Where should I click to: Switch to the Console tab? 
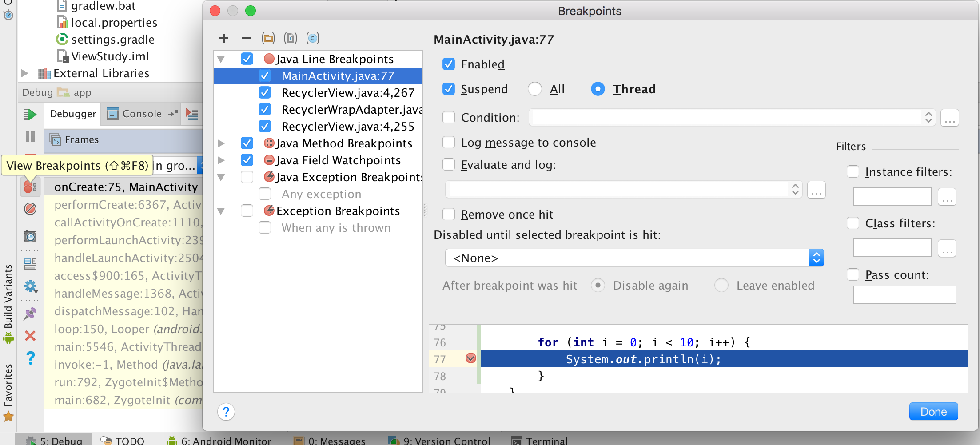135,114
